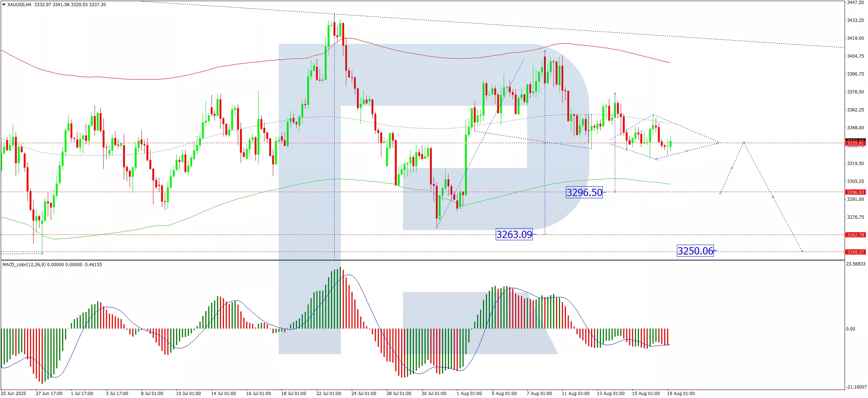Select the 3250.06 blue price label
Image resolution: width=868 pixels, height=398 pixels.
[695, 251]
